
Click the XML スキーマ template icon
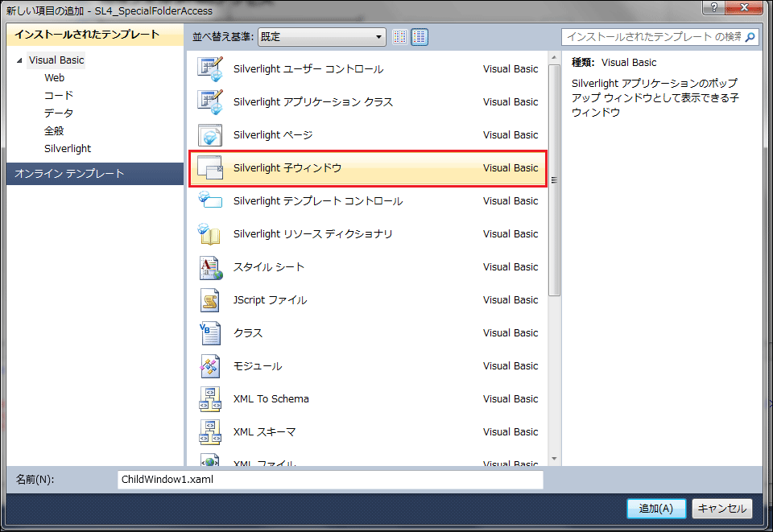(x=210, y=432)
